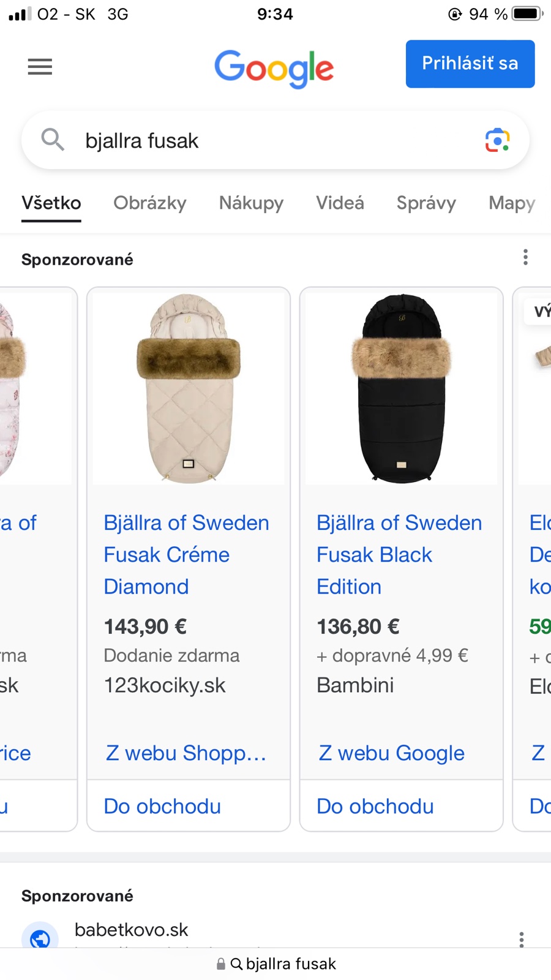Select the Správy tab
This screenshot has height=980, width=551.
pyautogui.click(x=426, y=203)
